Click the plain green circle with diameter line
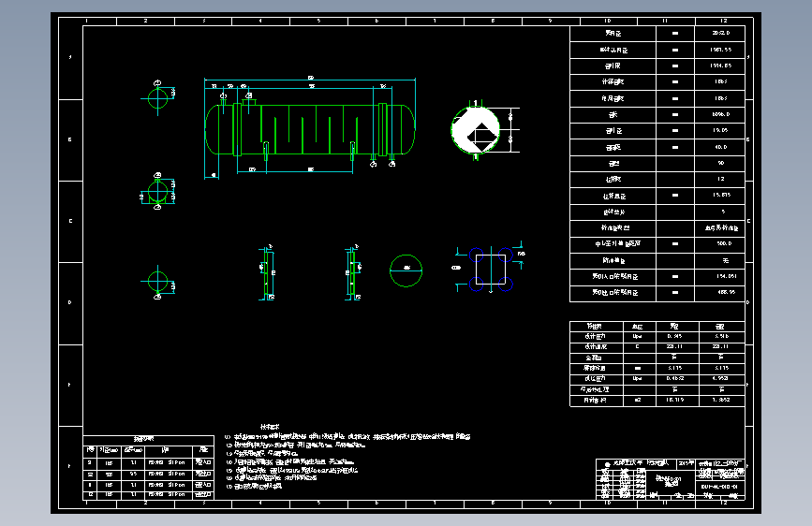This screenshot has width=812, height=526. (406, 270)
